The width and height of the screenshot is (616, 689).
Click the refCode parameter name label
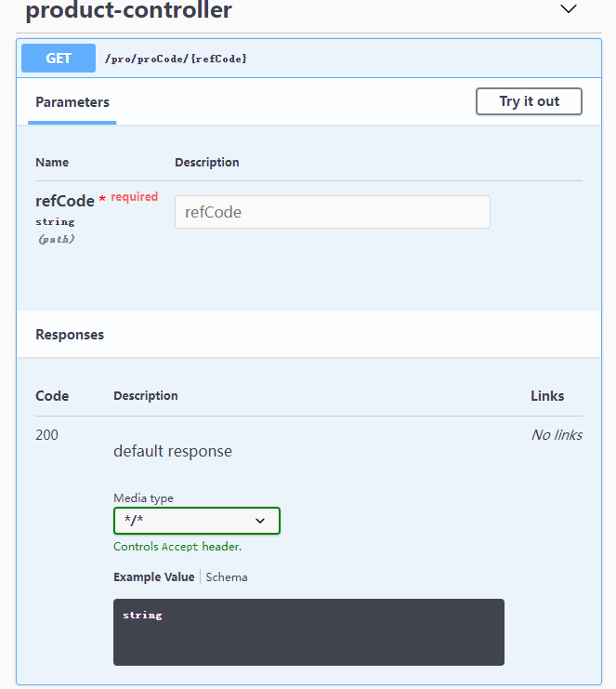pyautogui.click(x=65, y=201)
